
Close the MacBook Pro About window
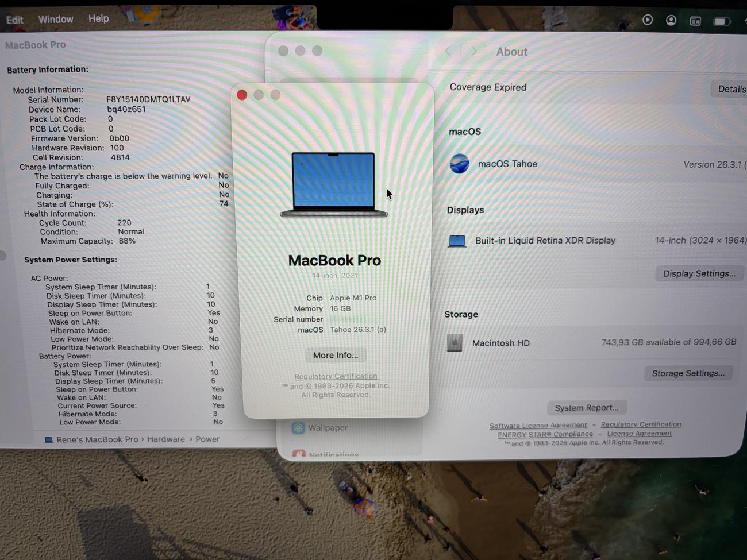(242, 95)
